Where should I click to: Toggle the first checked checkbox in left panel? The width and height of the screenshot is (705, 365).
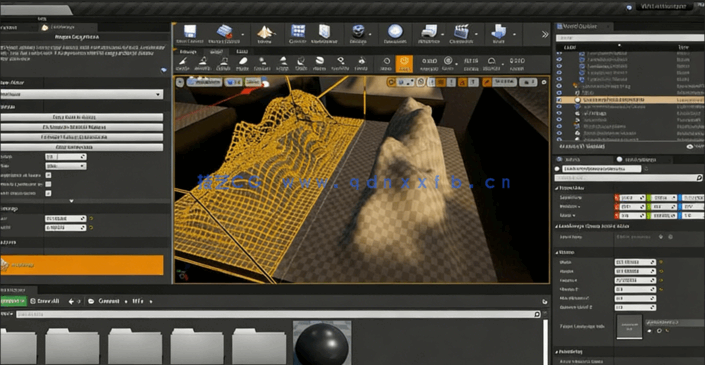(48, 175)
